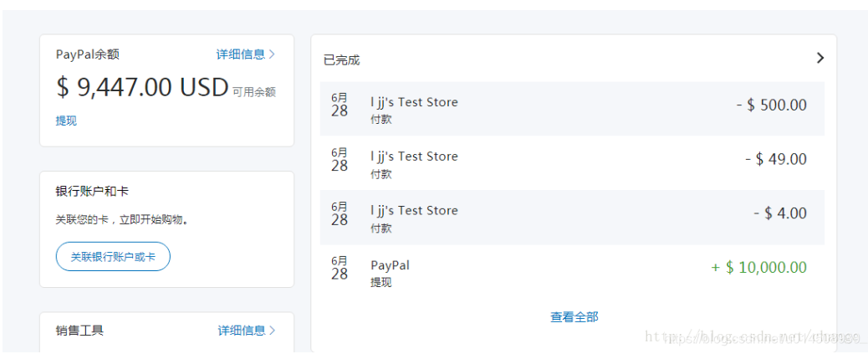Open the - $ 49.00 payment transaction
This screenshot has height=354, width=868.
pos(572,163)
